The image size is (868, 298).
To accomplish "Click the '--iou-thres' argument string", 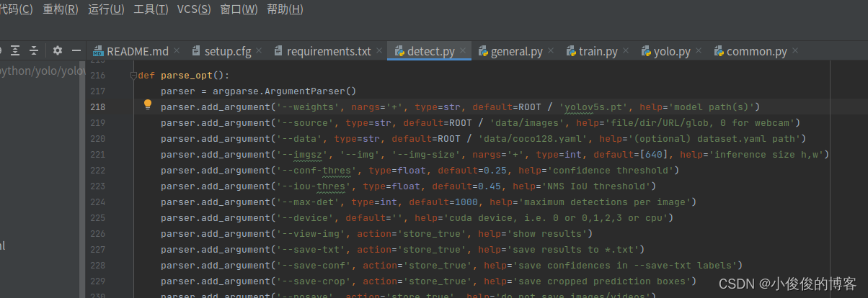I will [x=314, y=186].
